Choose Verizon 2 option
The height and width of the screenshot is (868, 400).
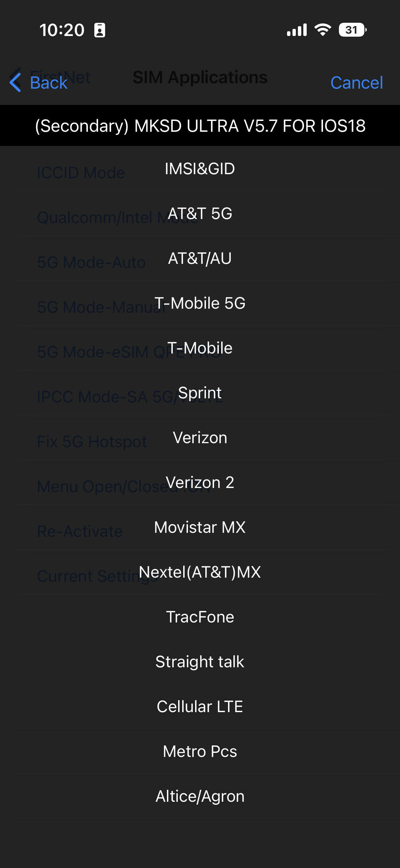200,483
